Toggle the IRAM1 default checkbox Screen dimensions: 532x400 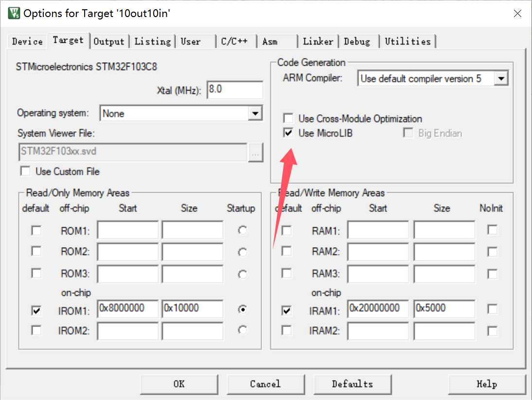click(287, 310)
